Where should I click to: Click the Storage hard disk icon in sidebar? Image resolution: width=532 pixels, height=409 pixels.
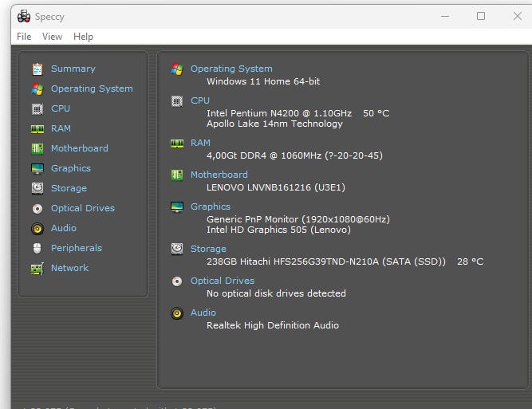coord(37,188)
